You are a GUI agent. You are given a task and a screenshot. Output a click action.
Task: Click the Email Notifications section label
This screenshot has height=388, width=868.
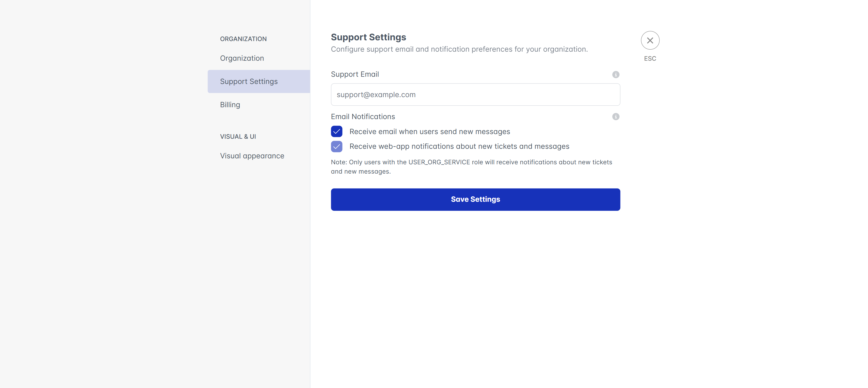tap(363, 117)
